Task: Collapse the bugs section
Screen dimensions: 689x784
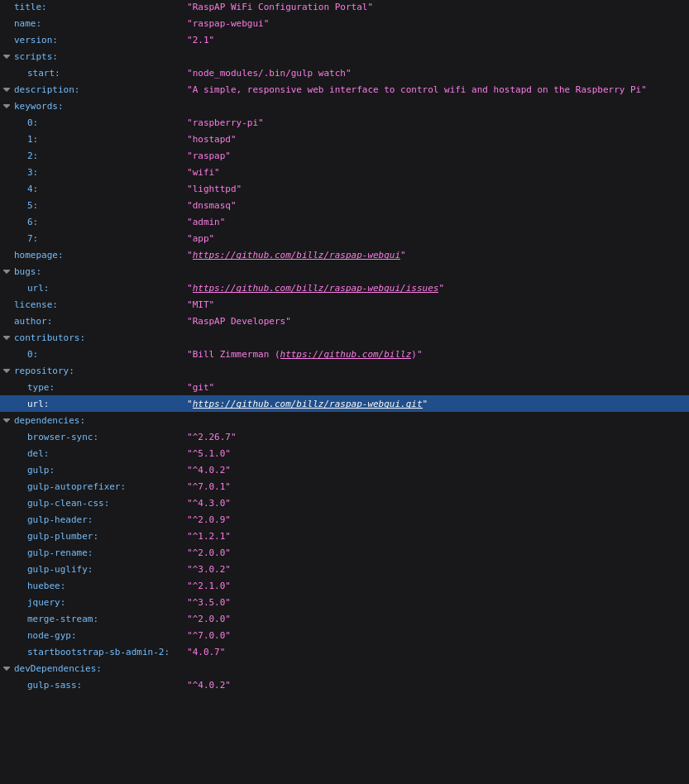Action: point(7,272)
